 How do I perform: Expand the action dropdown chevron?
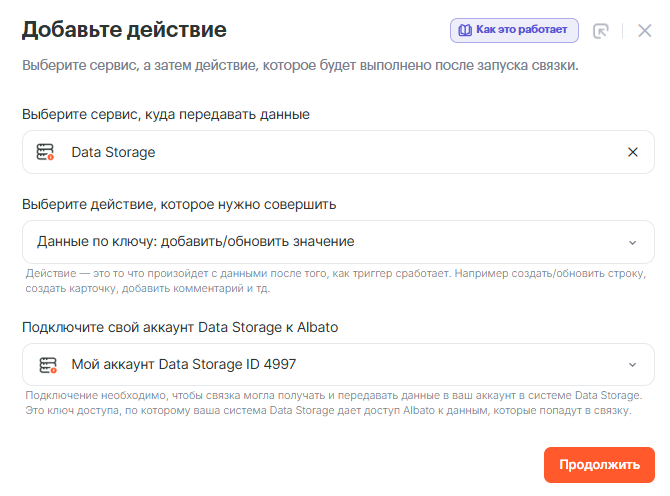click(632, 242)
